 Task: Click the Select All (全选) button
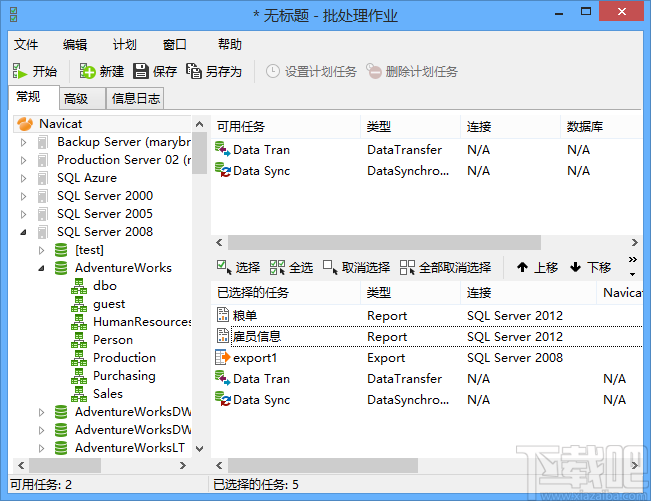click(291, 267)
